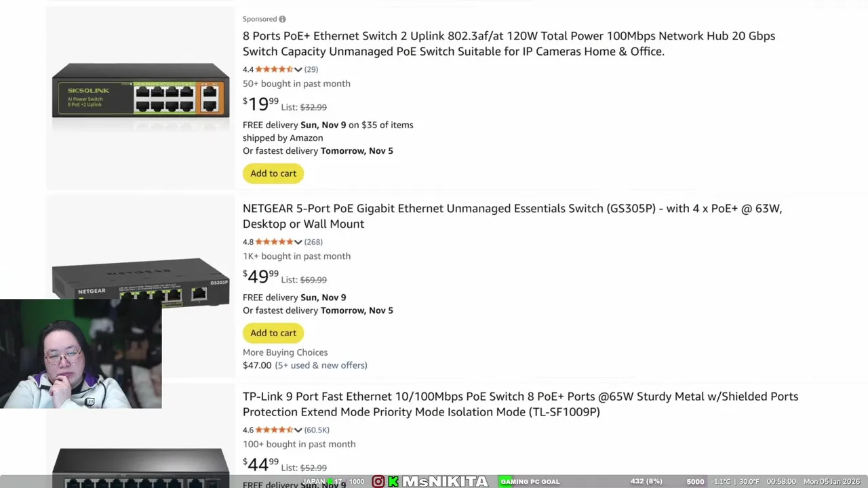Click the Instagram icon in stream bar
The width and height of the screenshot is (868, 488).
[378, 481]
